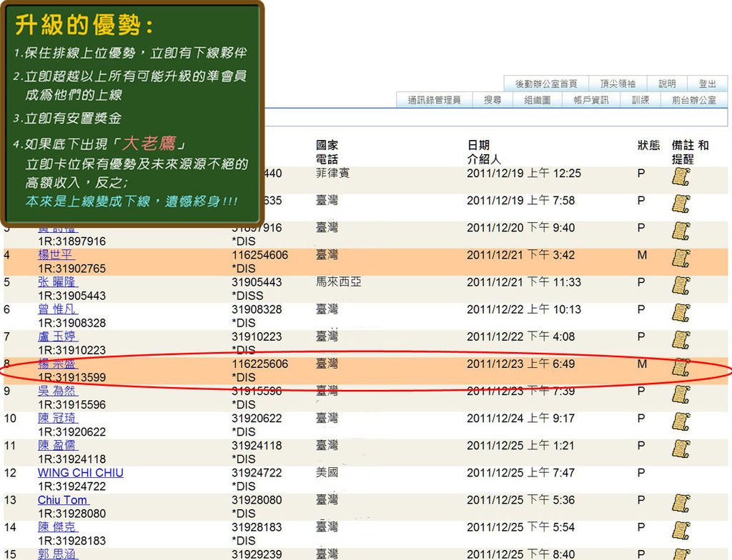The image size is (732, 560).
Task: Open note icon for 2011/12/19 上午 7:58 row
Action: pyautogui.click(x=681, y=204)
